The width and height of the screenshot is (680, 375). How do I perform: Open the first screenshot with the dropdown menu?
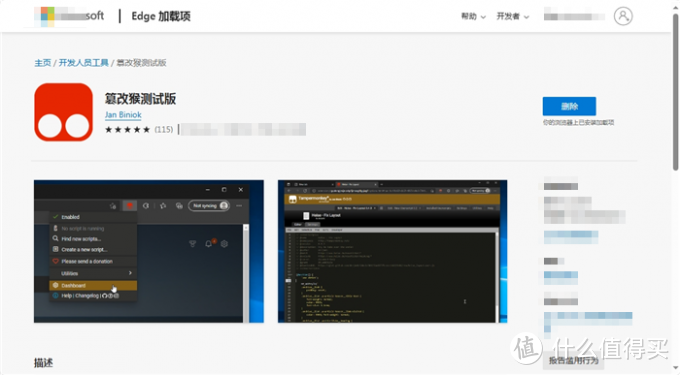click(x=149, y=251)
